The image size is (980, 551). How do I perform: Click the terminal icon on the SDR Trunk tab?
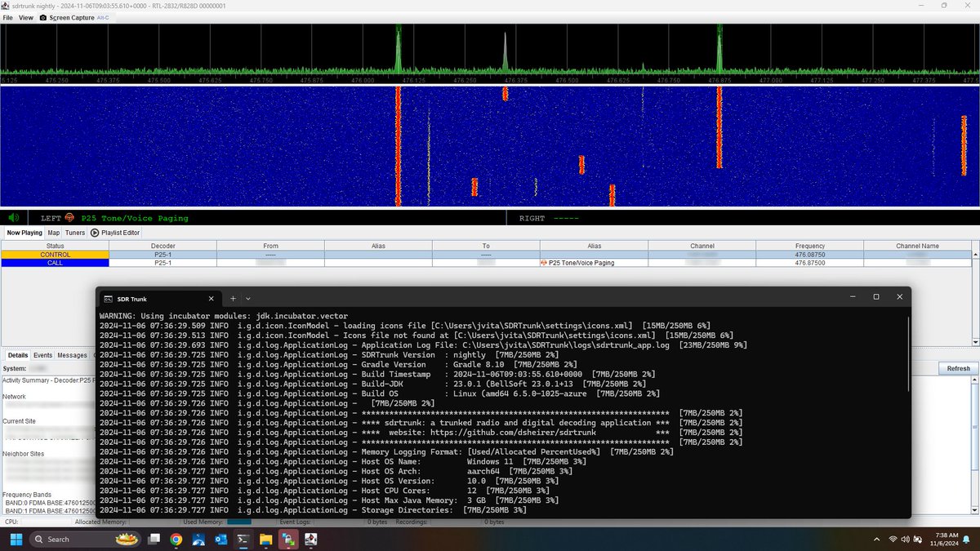click(x=108, y=298)
